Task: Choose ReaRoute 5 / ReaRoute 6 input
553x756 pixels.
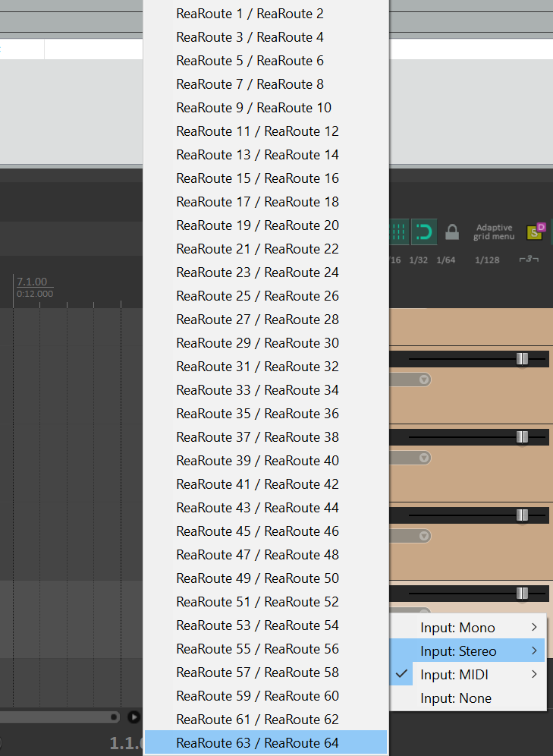Action: [266, 61]
